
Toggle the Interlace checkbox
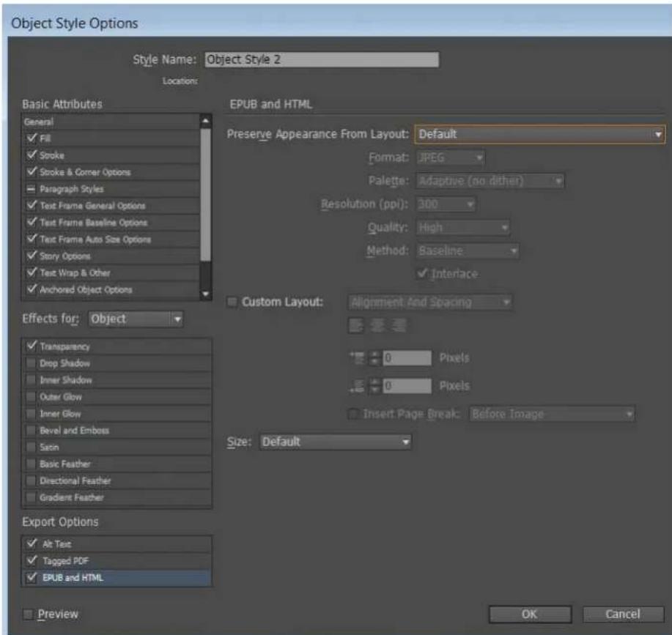(x=422, y=273)
